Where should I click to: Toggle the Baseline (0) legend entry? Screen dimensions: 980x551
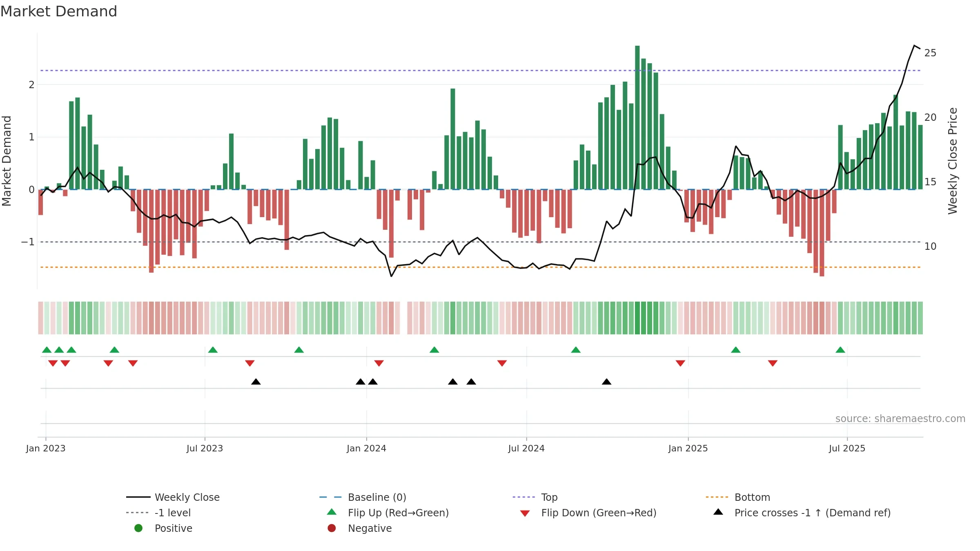tap(363, 497)
